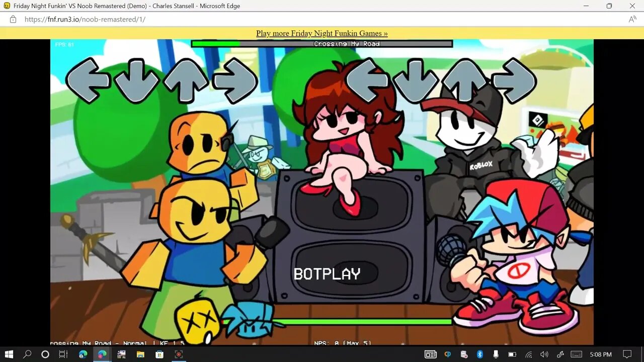Image resolution: width=644 pixels, height=362 pixels.
Task: Open the pen workspace tray icon
Action: [x=560, y=354]
